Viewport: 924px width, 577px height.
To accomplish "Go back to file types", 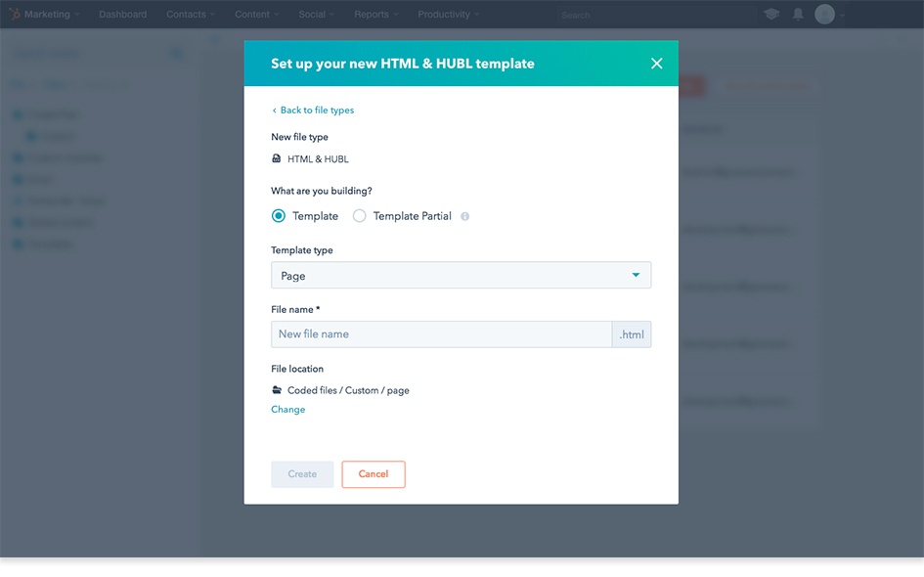I will tap(313, 111).
